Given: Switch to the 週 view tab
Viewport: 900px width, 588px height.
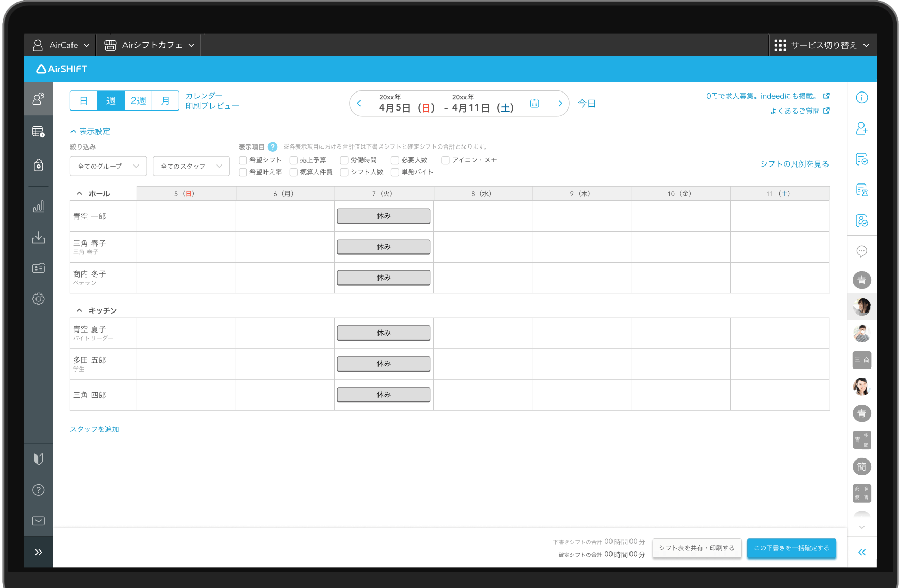Looking at the screenshot, I should point(111,101).
